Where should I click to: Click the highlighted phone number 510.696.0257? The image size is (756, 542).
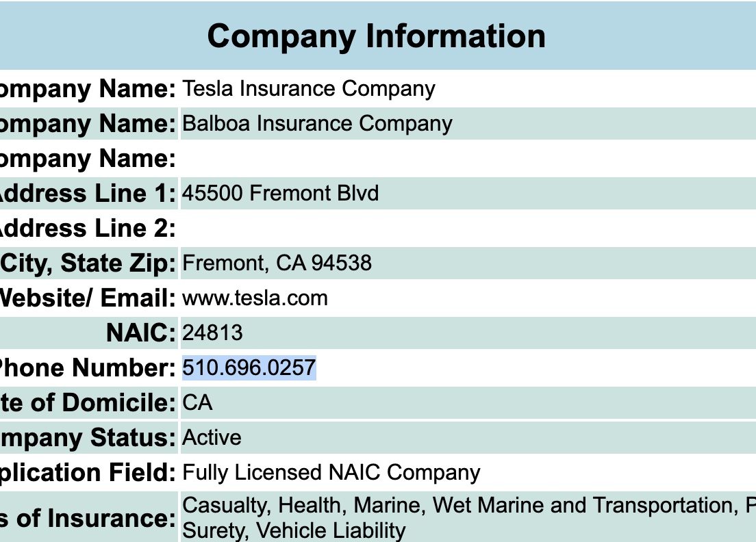pos(249,367)
